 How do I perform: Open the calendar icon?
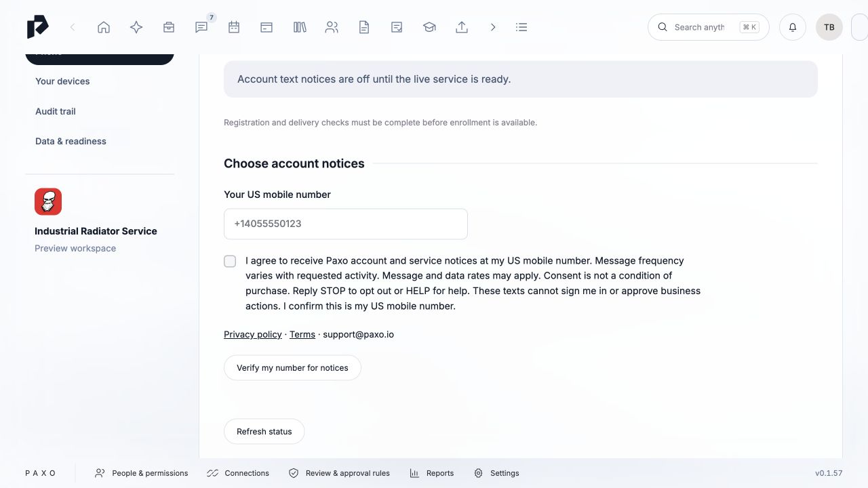234,27
